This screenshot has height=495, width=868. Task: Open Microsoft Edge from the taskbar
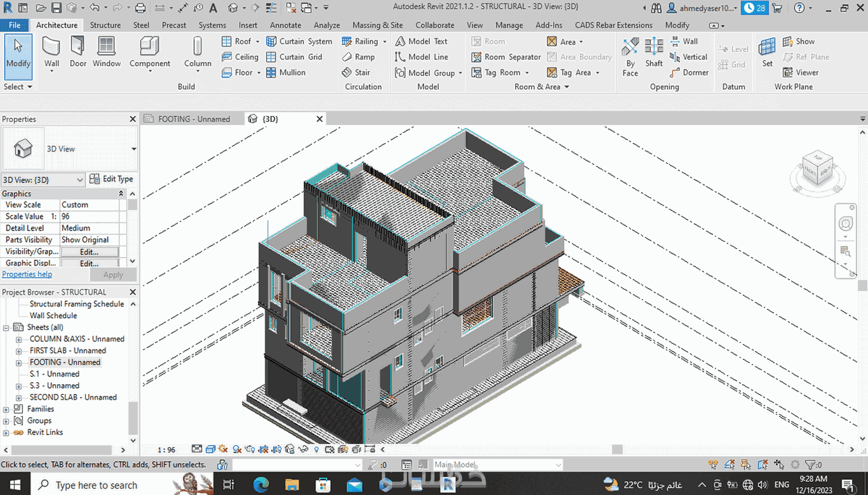261,484
